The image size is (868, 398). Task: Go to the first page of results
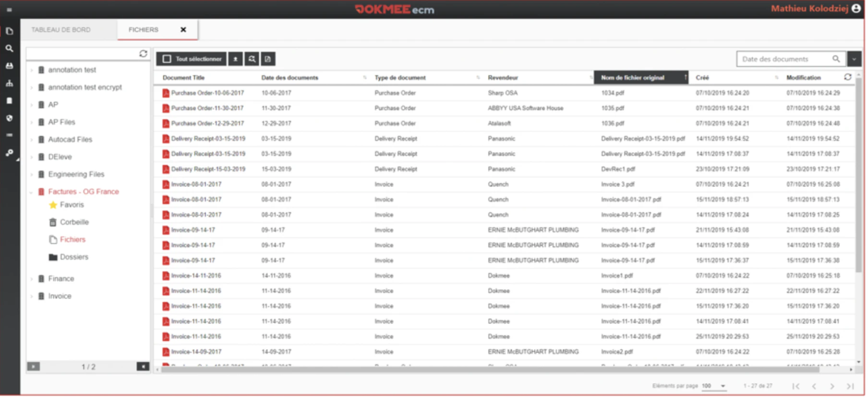(x=796, y=386)
